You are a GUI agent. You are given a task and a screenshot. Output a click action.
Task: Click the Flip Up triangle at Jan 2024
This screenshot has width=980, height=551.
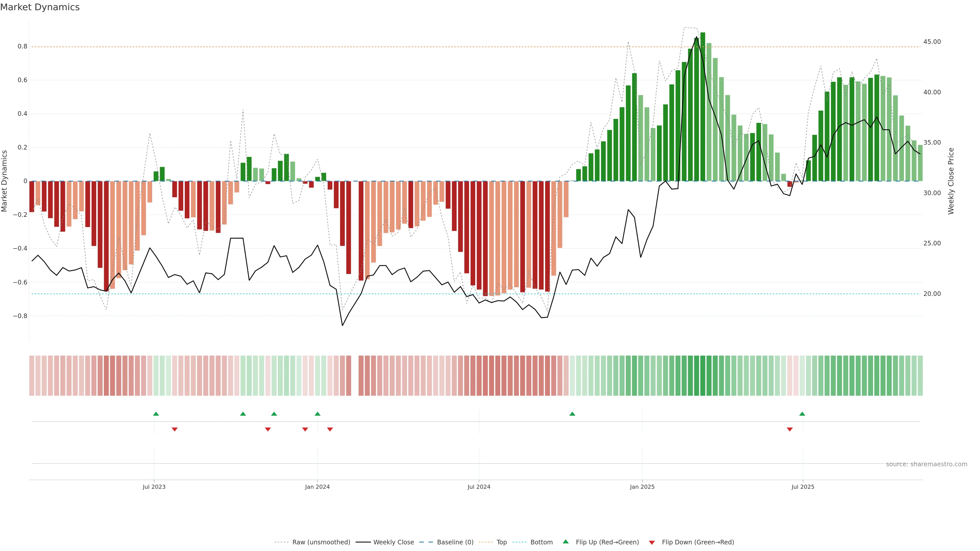[318, 414]
